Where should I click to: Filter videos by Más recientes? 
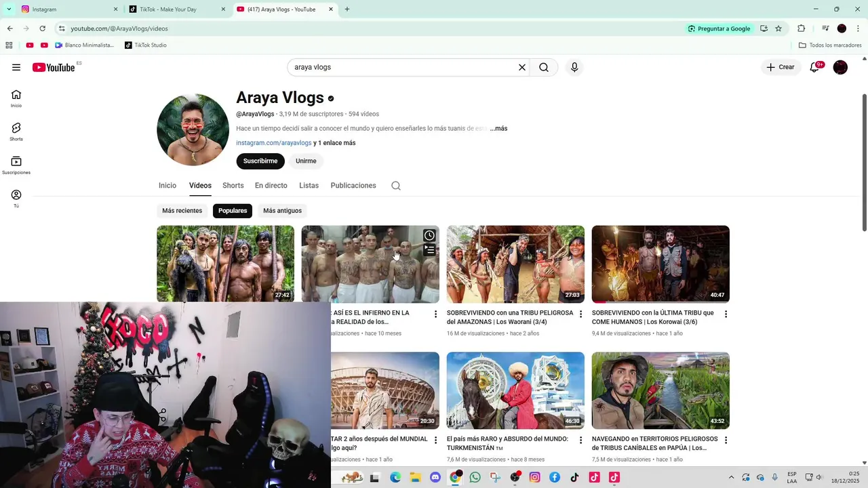point(182,211)
